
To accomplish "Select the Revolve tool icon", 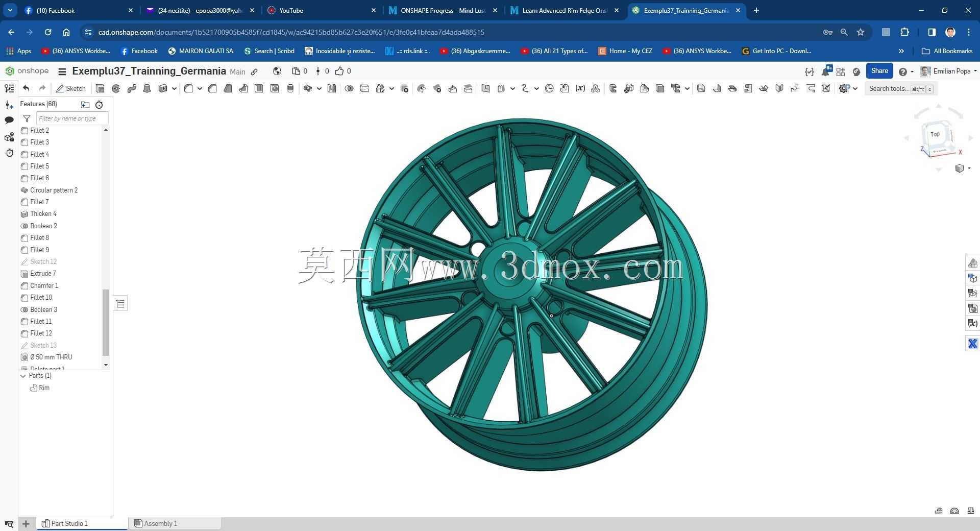I will [116, 88].
